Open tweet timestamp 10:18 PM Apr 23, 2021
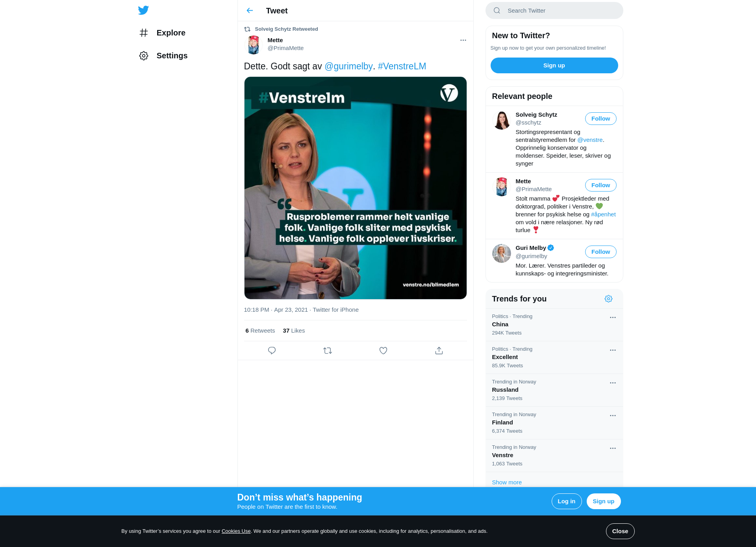The width and height of the screenshot is (756, 547). click(276, 310)
